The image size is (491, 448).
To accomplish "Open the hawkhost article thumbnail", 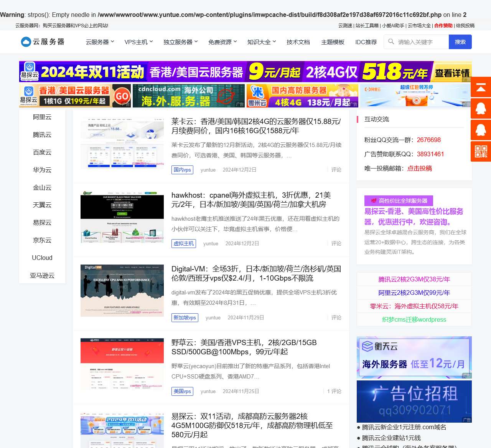I will click(122, 217).
